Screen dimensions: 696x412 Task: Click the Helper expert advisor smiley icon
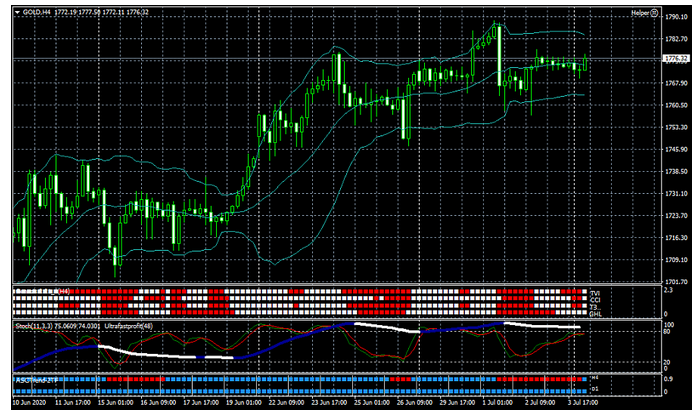652,11
